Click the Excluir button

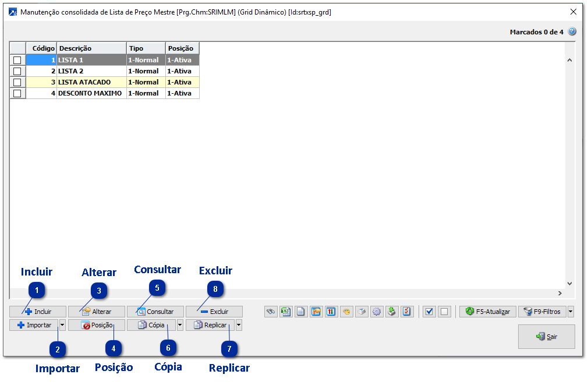(214, 312)
